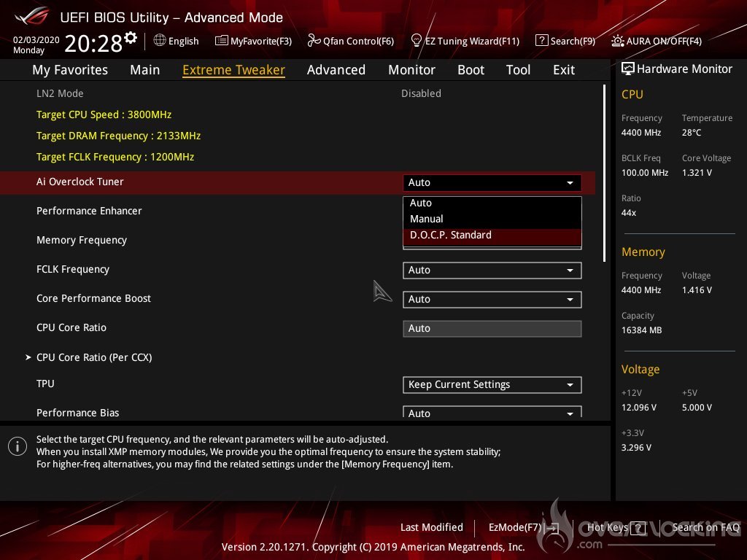Click Target CPU Speed : 3800MHz text
Image resolution: width=747 pixels, height=560 pixels.
104,114
